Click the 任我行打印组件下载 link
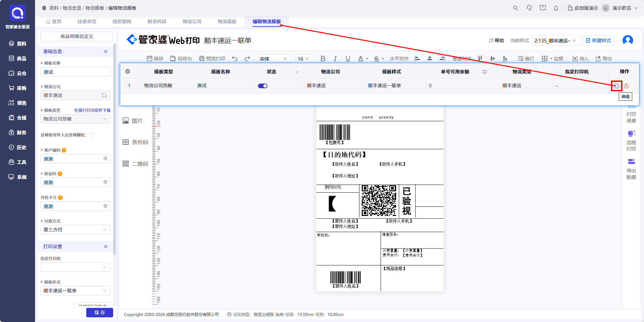The width and height of the screenshot is (644, 322). pyautogui.click(x=92, y=110)
